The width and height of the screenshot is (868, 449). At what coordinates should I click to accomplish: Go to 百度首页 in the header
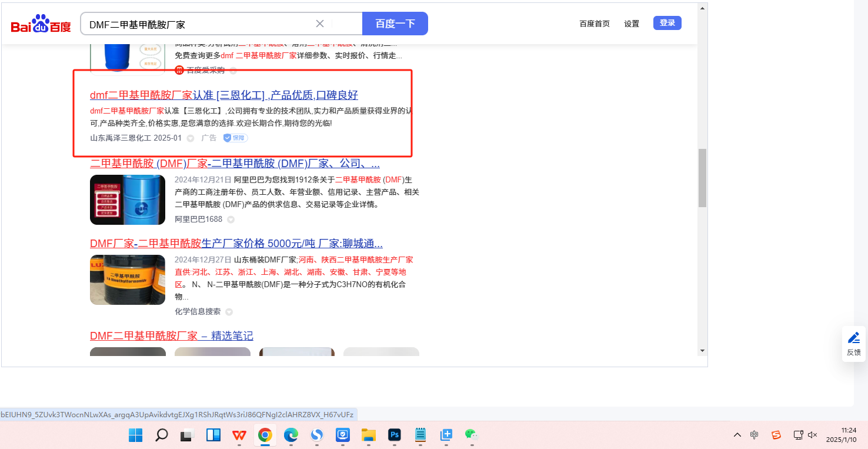tap(595, 24)
